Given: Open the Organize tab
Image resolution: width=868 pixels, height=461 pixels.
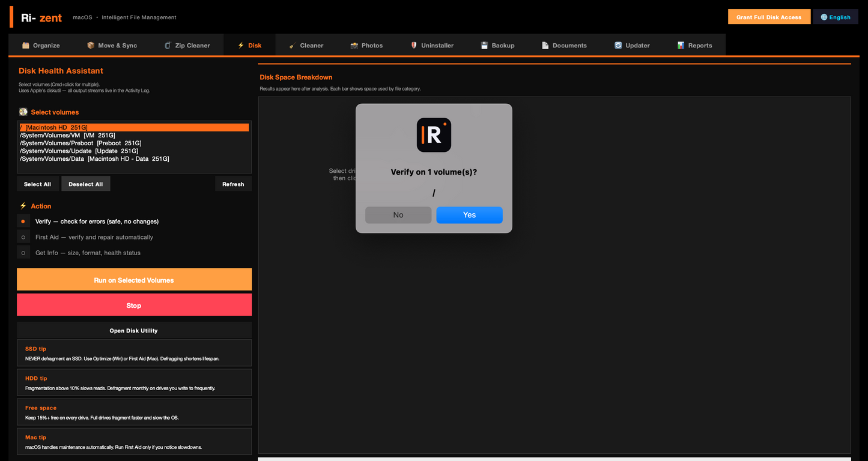Looking at the screenshot, I should pyautogui.click(x=41, y=45).
